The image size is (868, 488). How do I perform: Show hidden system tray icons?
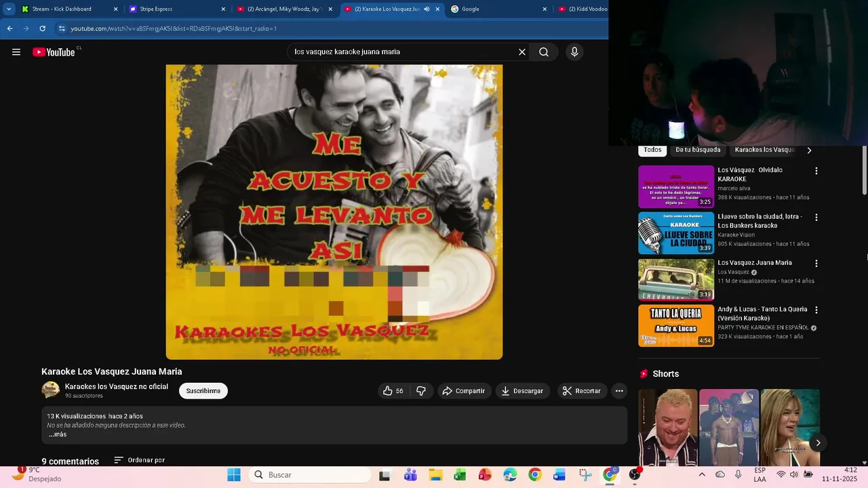[702, 474]
